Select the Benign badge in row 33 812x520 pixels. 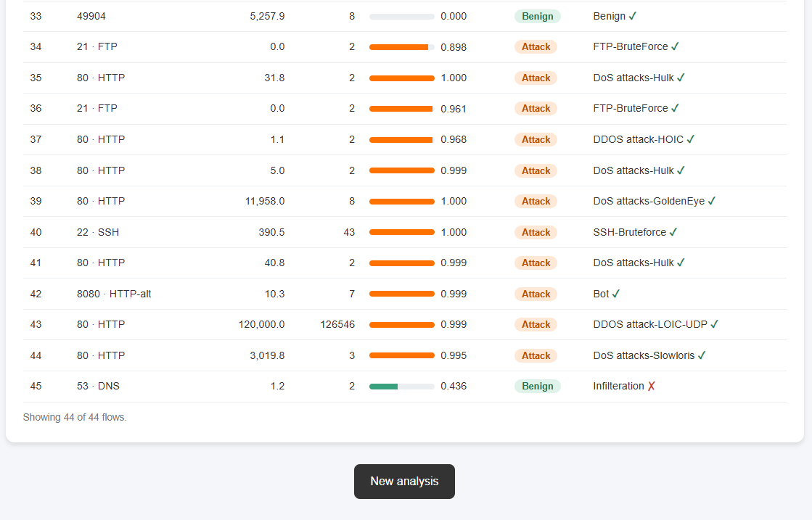[538, 16]
